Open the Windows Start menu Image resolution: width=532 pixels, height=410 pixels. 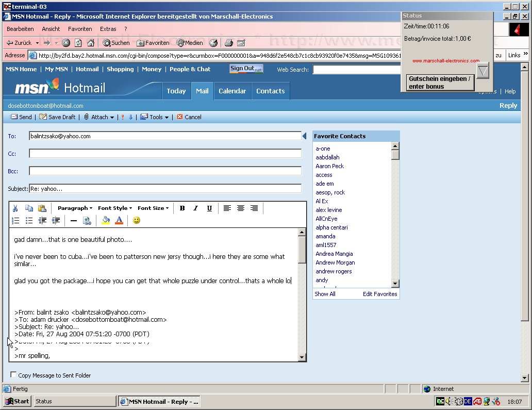(x=17, y=401)
